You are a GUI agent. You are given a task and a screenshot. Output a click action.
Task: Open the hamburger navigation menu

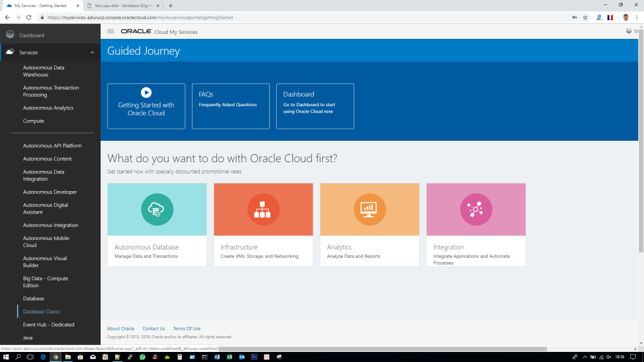(111, 31)
